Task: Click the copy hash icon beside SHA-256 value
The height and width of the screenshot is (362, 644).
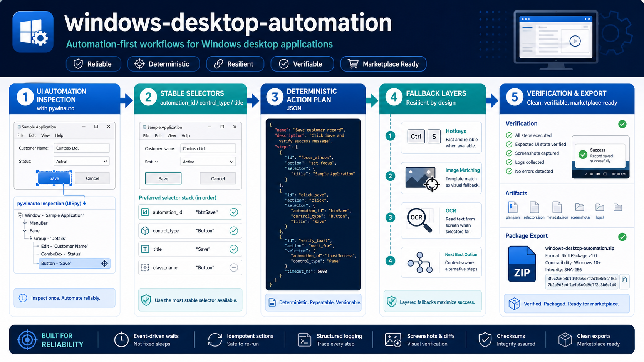Action: [x=624, y=280]
